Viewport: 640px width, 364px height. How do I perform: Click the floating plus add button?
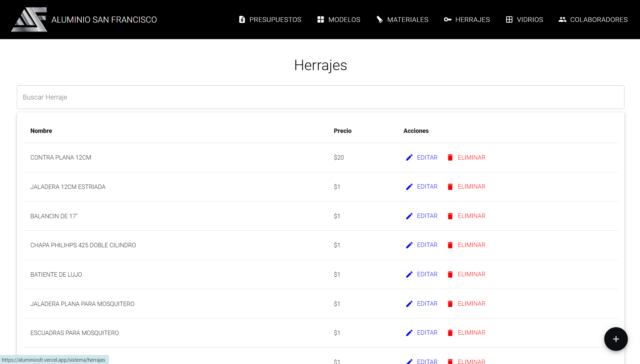coord(616,339)
